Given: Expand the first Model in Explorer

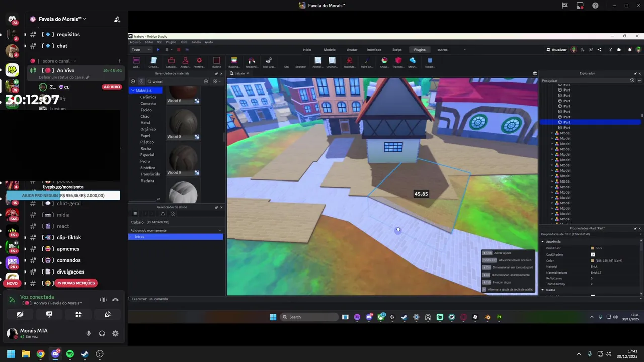Looking at the screenshot, I should [x=552, y=133].
